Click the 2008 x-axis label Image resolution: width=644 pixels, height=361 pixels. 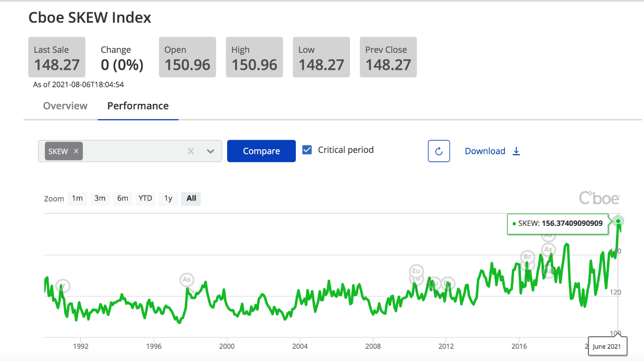click(x=373, y=346)
